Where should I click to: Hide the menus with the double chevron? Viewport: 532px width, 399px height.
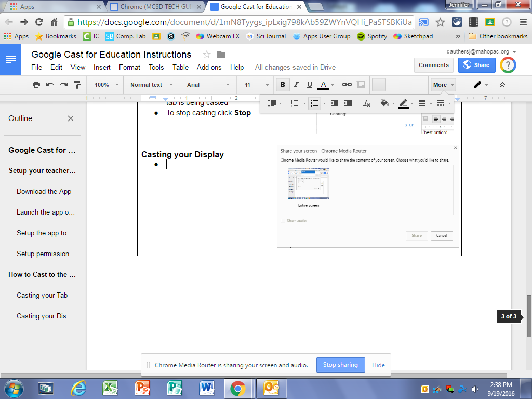pyautogui.click(x=502, y=85)
